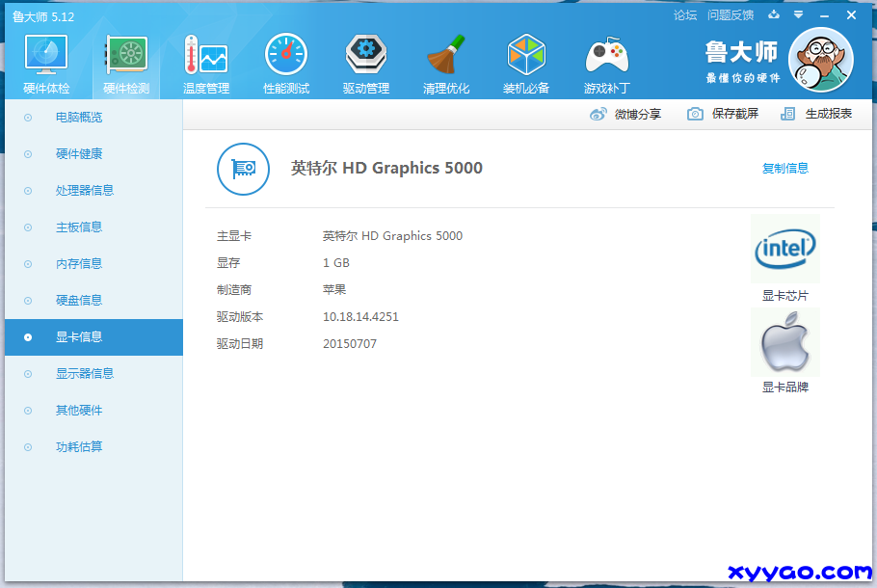Switch to 内存信息 memory info
The image size is (877, 588).
click(79, 264)
